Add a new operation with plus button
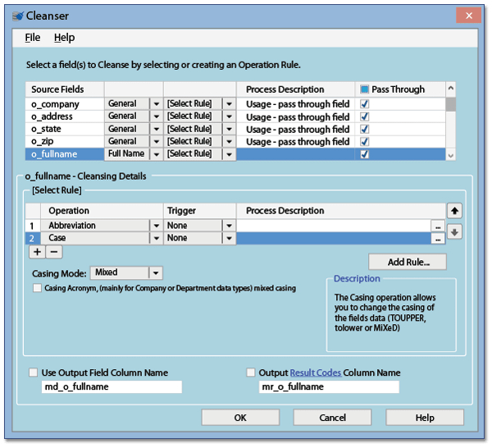This screenshot has height=448, width=492. [37, 252]
